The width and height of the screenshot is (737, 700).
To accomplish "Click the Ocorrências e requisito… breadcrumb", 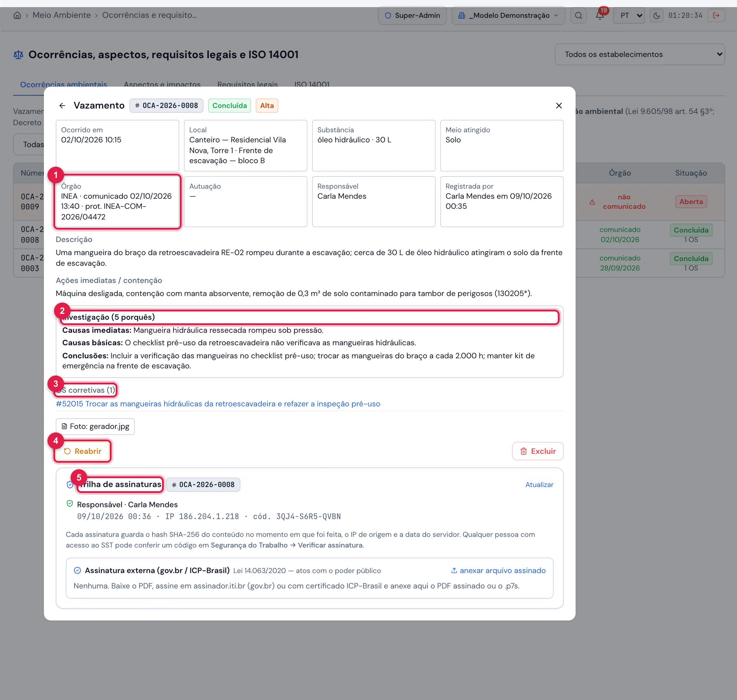I will tap(149, 15).
